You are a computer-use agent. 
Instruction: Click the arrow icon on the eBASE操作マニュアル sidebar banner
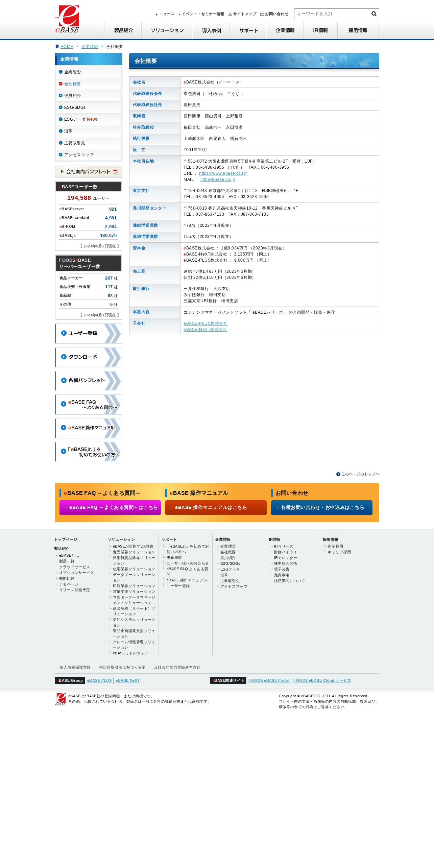point(63,428)
